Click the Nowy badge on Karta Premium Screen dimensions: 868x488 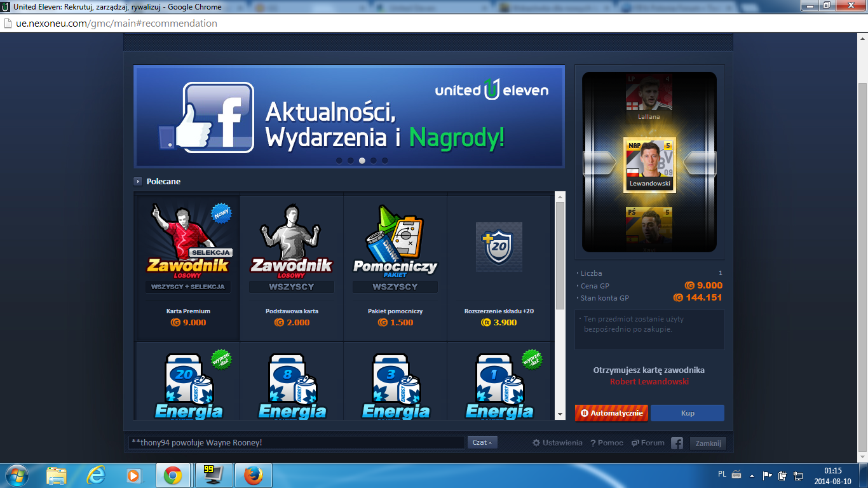pyautogui.click(x=220, y=213)
